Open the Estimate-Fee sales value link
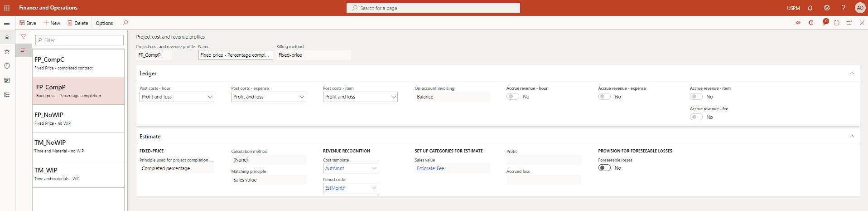 430,168
